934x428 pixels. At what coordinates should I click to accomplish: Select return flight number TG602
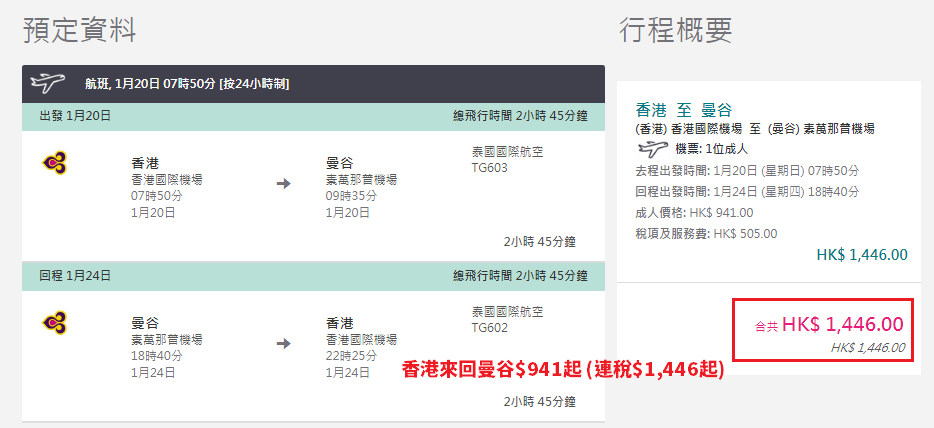[490, 327]
